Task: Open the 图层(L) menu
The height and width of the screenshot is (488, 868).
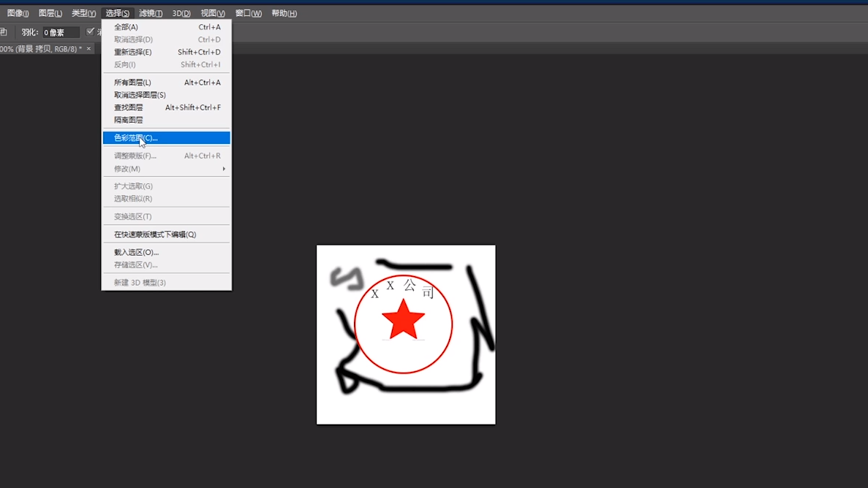Action: coord(50,13)
